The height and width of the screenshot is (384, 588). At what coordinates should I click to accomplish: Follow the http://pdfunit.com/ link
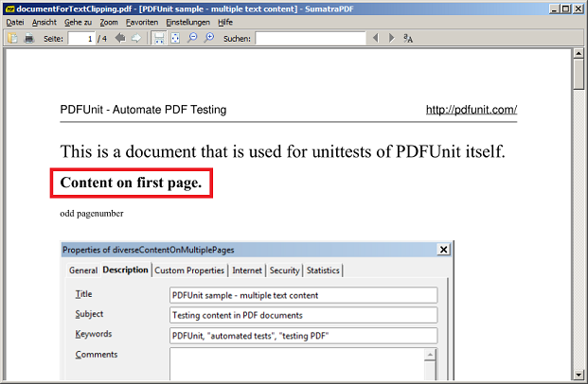[471, 110]
